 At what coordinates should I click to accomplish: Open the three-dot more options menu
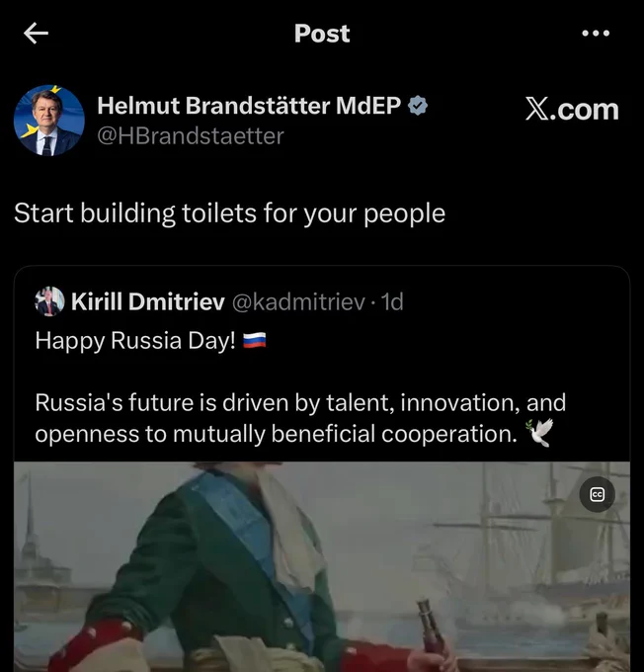[x=596, y=33]
